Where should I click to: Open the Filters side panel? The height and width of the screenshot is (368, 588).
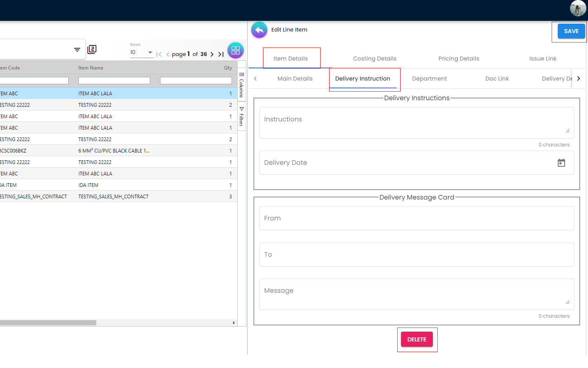241,117
